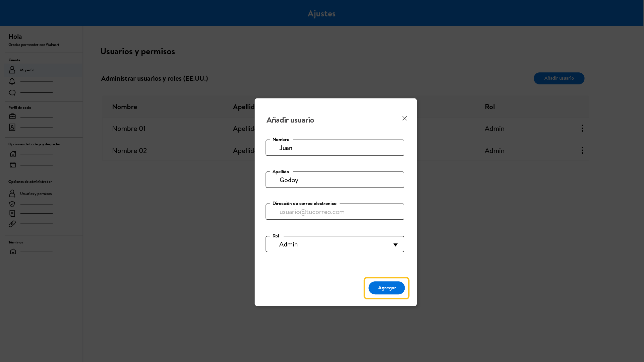The height and width of the screenshot is (362, 644).
Task: Click the Ajustes title in top bar
Action: pyautogui.click(x=321, y=13)
